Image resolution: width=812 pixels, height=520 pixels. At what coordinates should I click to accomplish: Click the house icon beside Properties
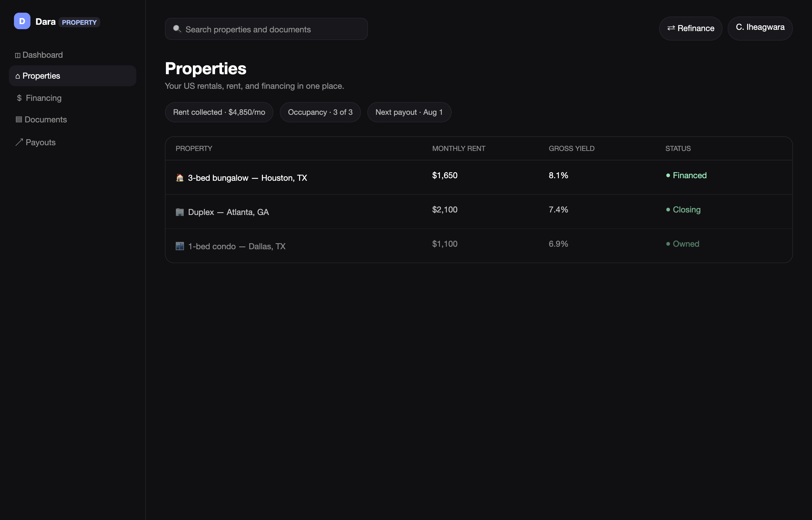(x=17, y=76)
